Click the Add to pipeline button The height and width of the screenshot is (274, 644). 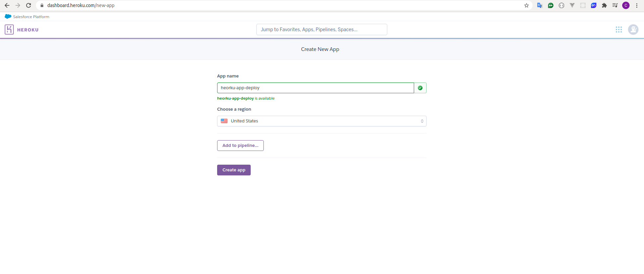point(240,146)
